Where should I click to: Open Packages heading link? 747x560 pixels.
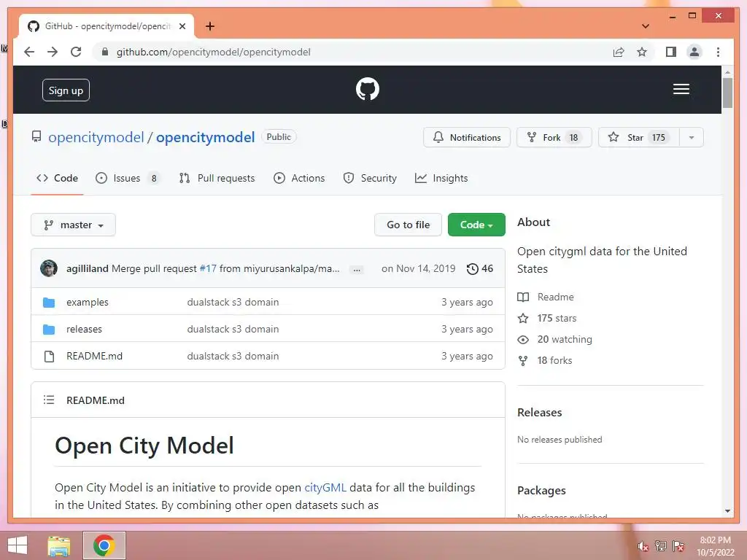click(541, 491)
